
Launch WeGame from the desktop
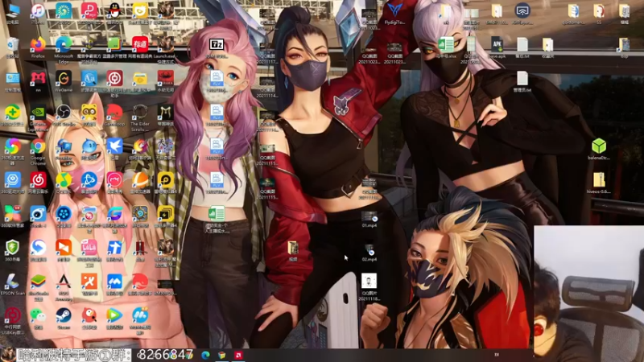(x=64, y=81)
